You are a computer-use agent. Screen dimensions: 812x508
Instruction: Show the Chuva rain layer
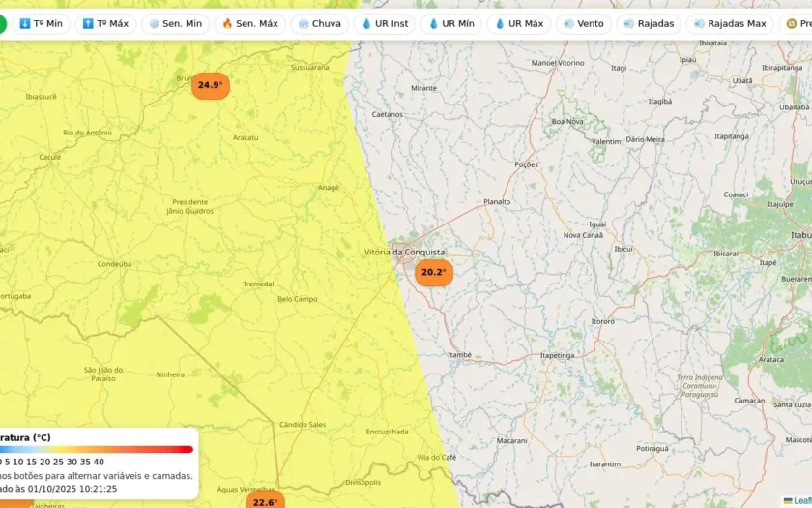319,24
